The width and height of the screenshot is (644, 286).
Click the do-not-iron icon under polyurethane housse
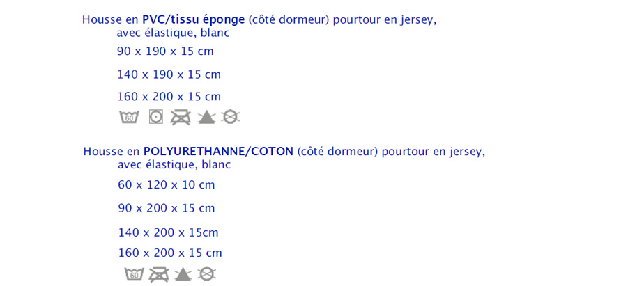coord(158,274)
